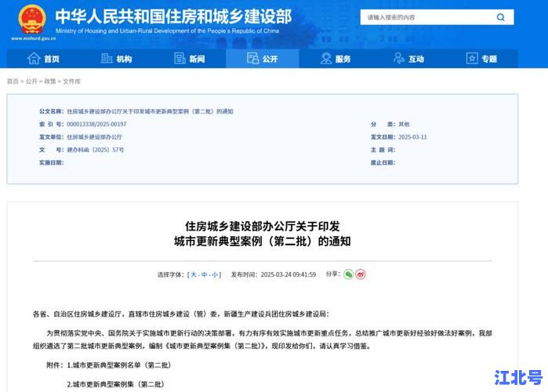Viewport: 548px width, 392px height.
Task: Click the person icon beside 服务
Action: (x=325, y=58)
